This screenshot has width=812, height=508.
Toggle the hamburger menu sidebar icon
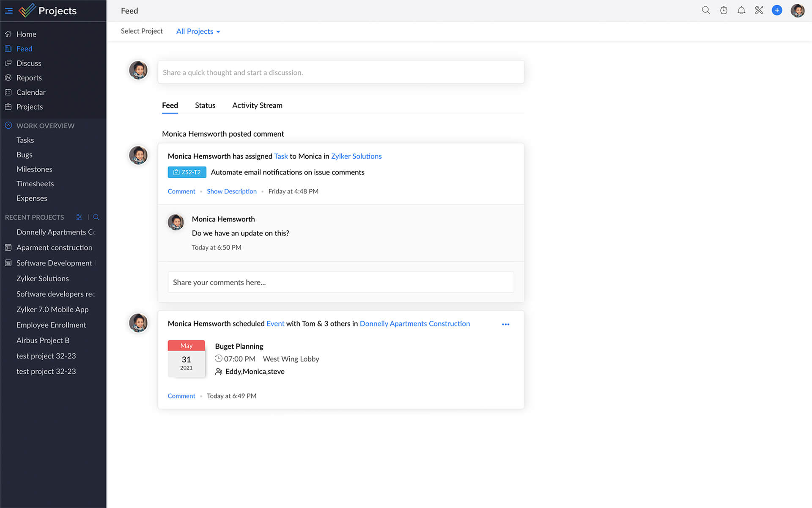(x=8, y=11)
